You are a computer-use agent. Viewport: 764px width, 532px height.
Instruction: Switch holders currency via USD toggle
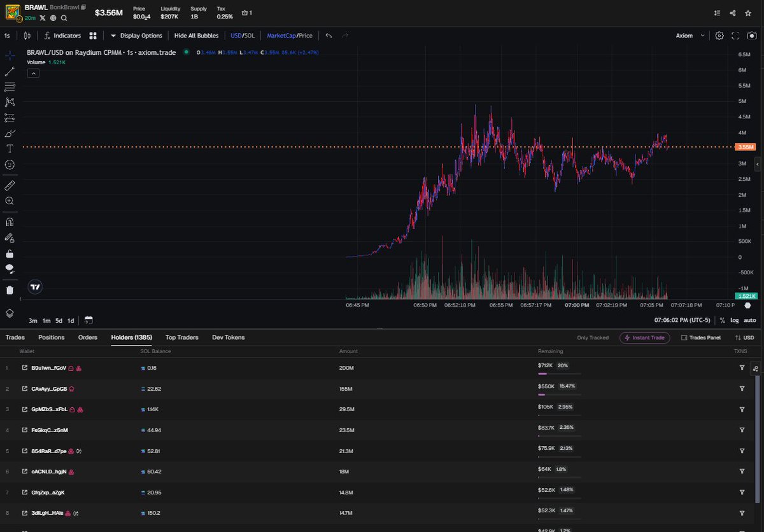744,338
